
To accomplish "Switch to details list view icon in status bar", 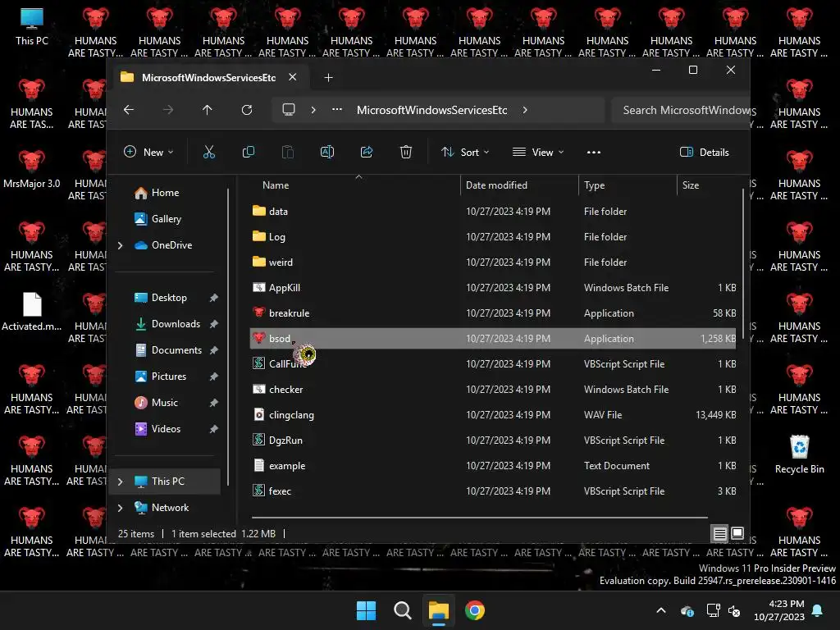I will coord(720,533).
